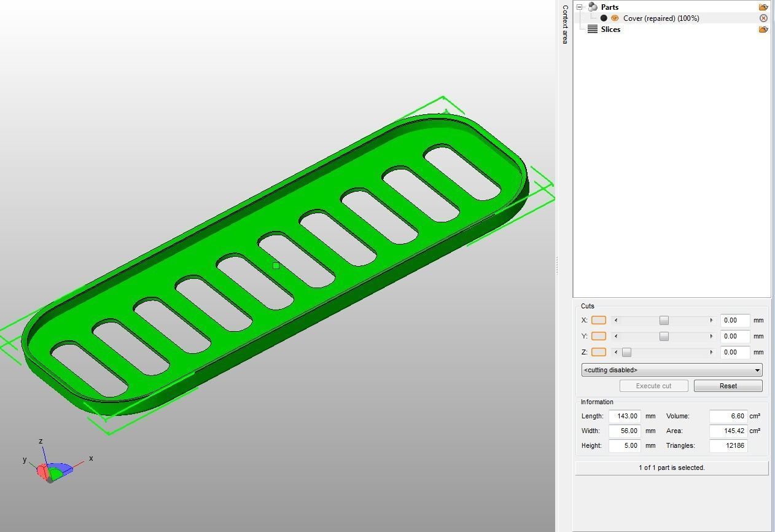
Task: Click the Area value 145.42
Action: 728,431
